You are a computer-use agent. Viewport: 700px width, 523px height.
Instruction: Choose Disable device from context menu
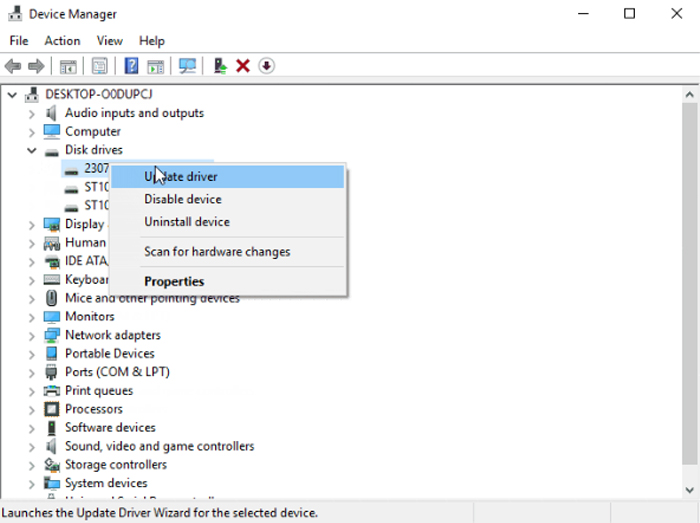point(228,199)
